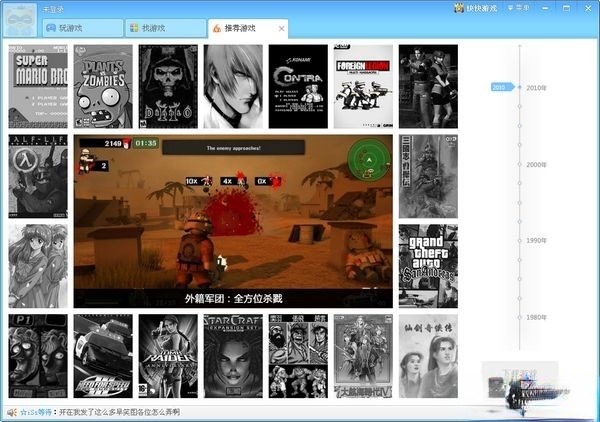
Task: Select the Diablo II game cover
Action: click(168, 86)
